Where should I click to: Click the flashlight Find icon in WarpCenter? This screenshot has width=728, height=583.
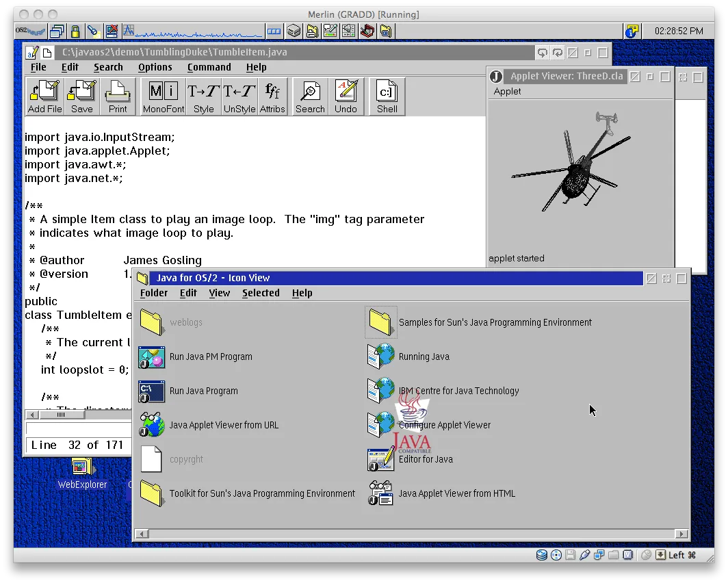[x=93, y=31]
